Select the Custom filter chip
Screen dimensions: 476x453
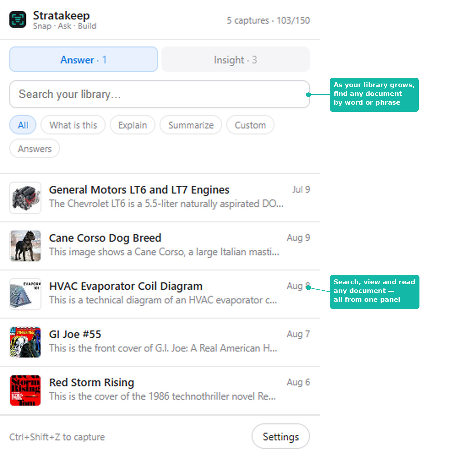250,125
